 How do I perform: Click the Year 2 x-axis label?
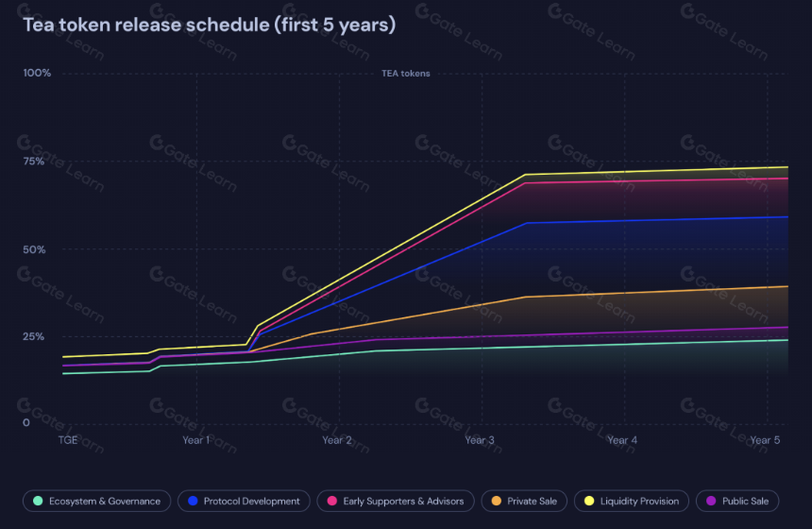[x=337, y=440]
